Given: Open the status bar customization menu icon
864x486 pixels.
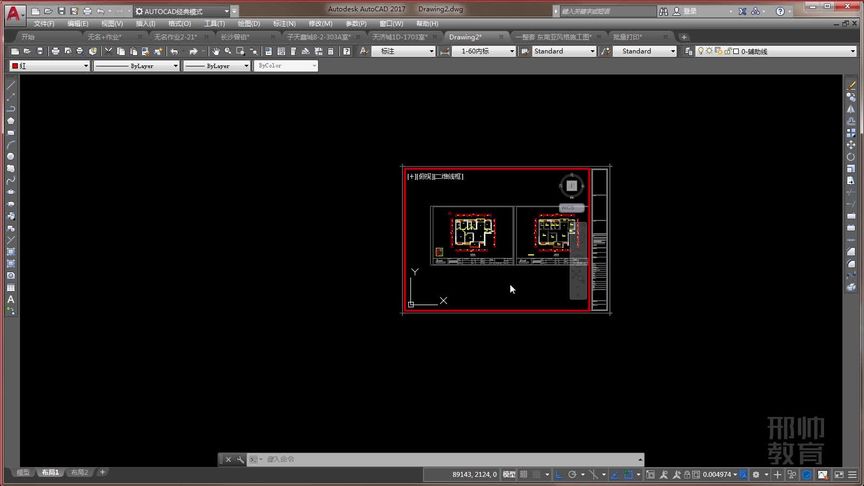Looking at the screenshot, I should click(x=852, y=474).
